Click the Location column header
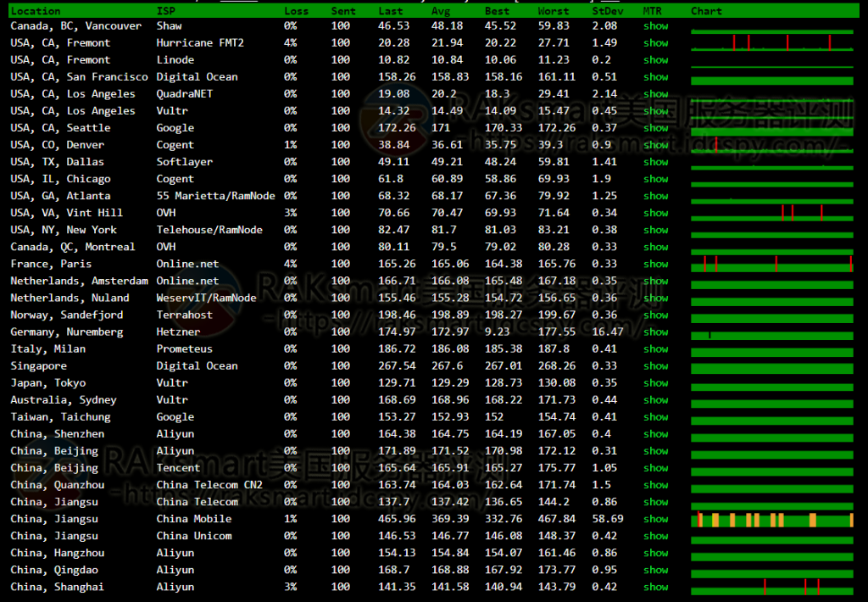The image size is (868, 602). click(36, 11)
